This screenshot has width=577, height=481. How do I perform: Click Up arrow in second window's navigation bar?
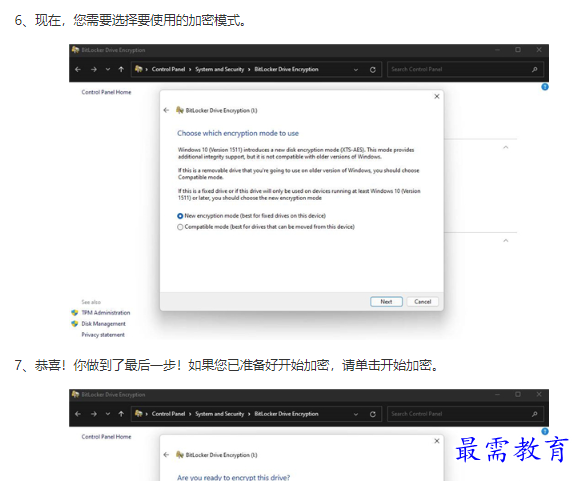[121, 414]
